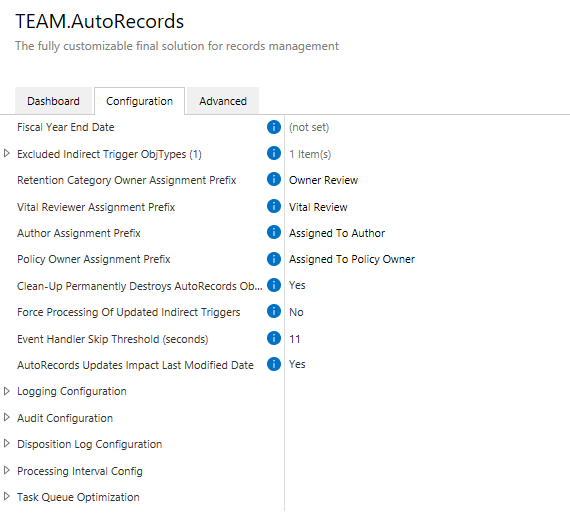
Task: Click info icon for Clean-Up Permanently Destroys setting
Action: point(274,285)
